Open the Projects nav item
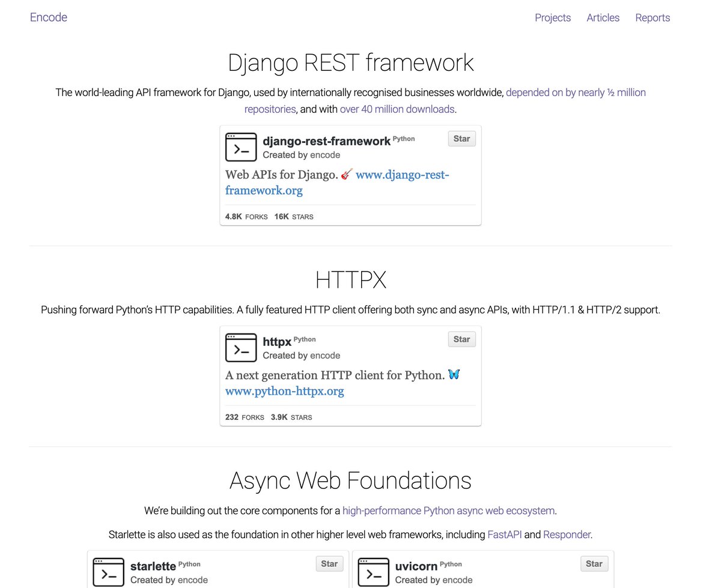 point(553,18)
